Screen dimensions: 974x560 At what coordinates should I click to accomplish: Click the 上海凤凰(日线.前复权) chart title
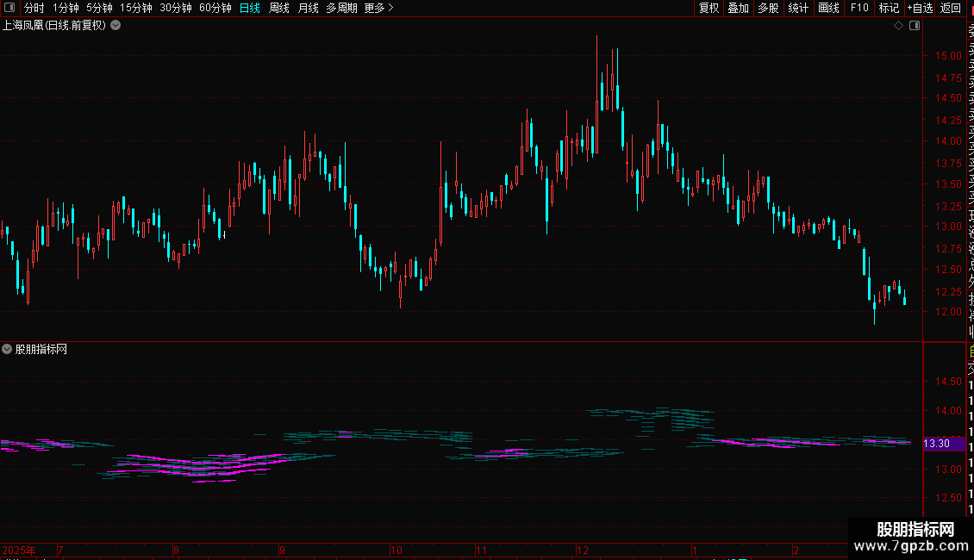pos(54,26)
